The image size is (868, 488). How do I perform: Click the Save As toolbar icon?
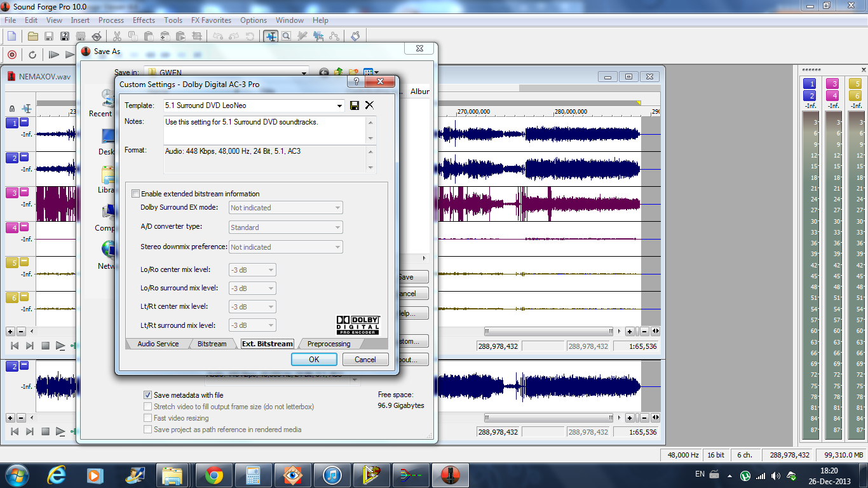[x=65, y=36]
